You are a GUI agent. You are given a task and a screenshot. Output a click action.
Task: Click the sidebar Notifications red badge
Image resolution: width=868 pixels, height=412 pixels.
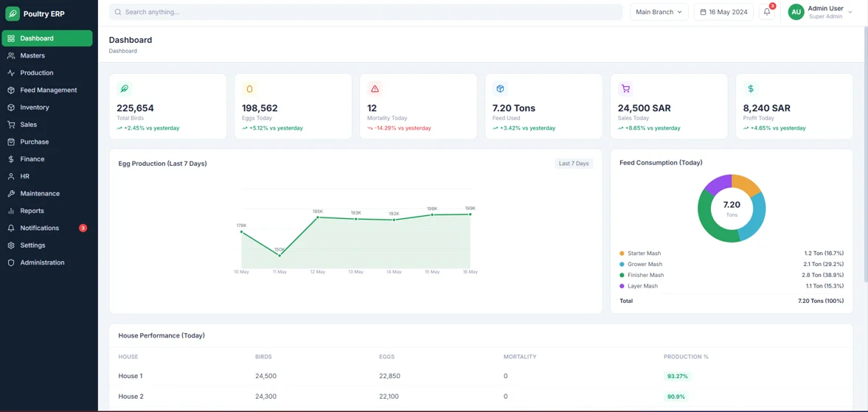click(x=83, y=228)
